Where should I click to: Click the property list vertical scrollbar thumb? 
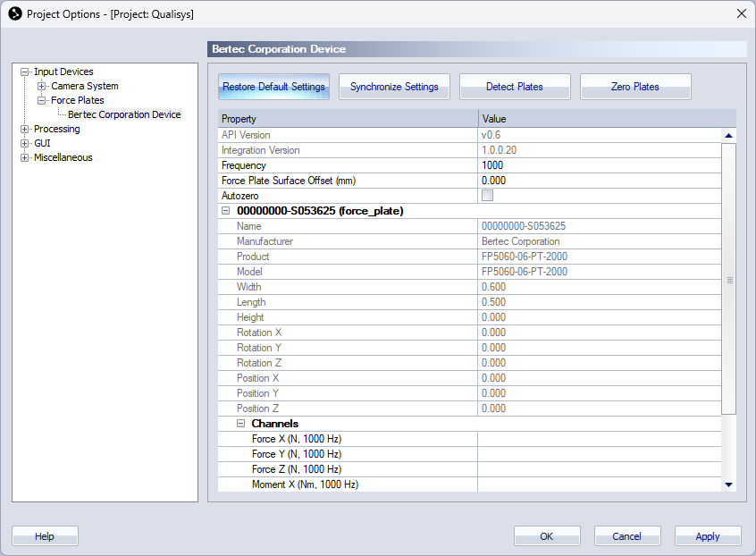(x=728, y=279)
